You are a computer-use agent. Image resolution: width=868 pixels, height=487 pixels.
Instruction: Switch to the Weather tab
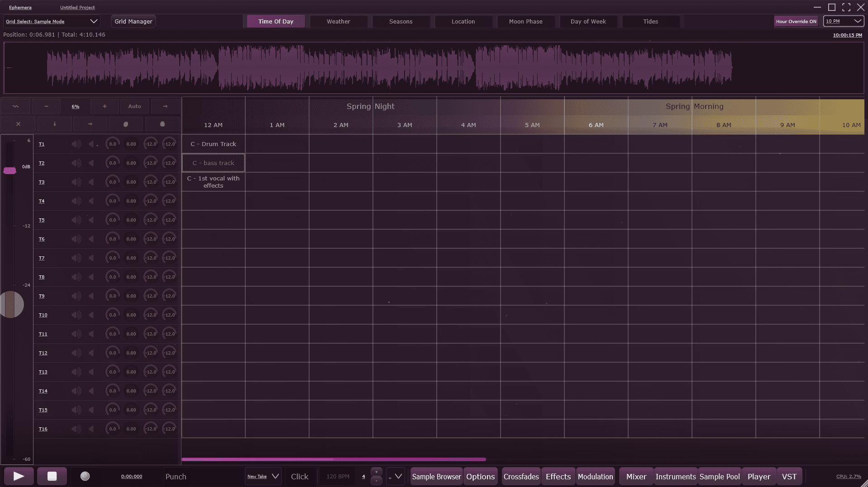338,21
